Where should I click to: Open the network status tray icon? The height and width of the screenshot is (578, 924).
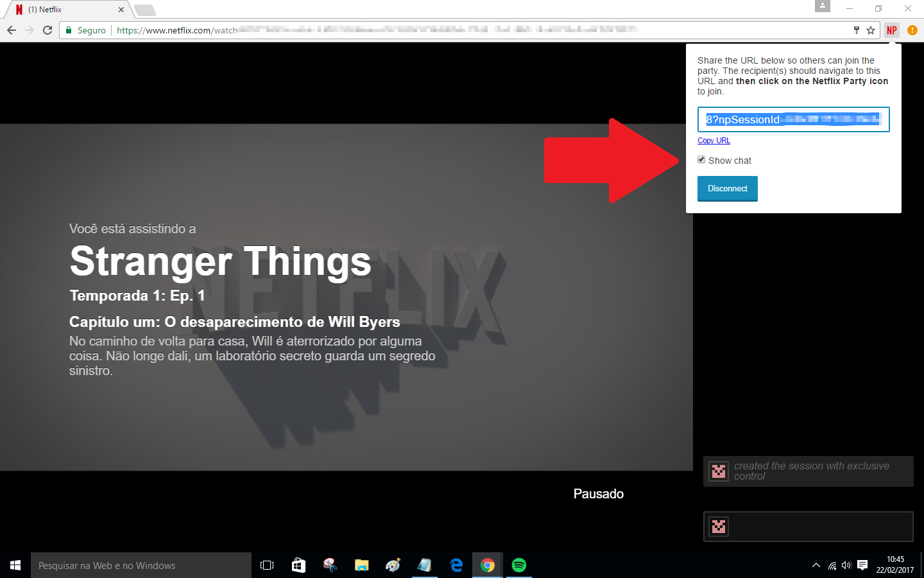[832, 565]
